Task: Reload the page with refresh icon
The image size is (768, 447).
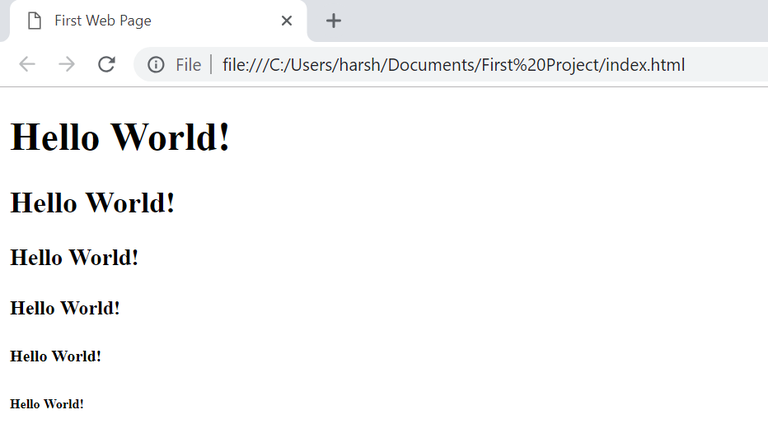Action: 106,64
